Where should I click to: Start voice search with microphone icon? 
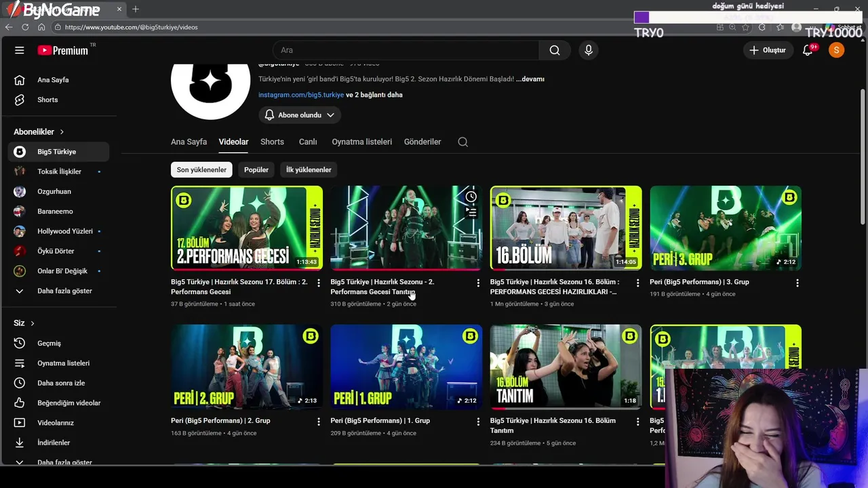(x=589, y=50)
